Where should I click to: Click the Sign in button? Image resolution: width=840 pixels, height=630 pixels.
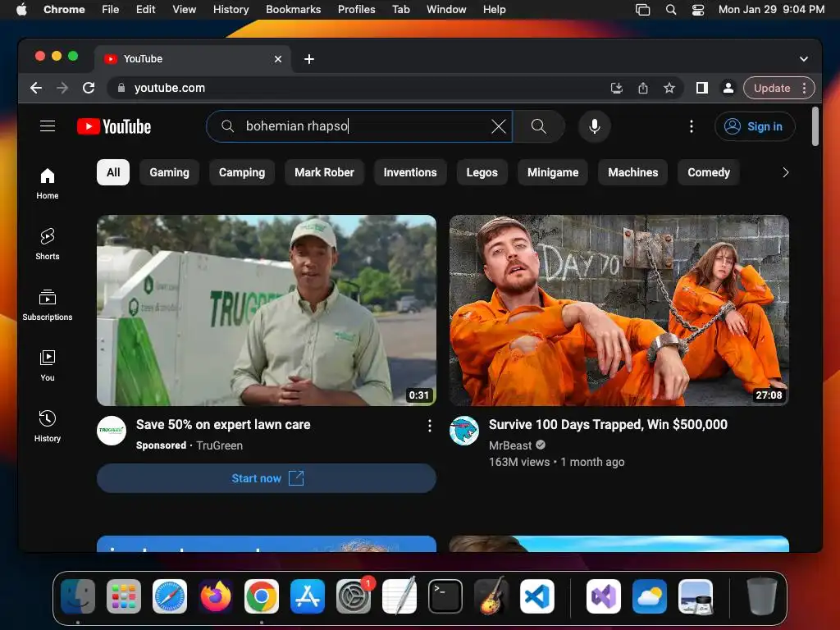[755, 126]
